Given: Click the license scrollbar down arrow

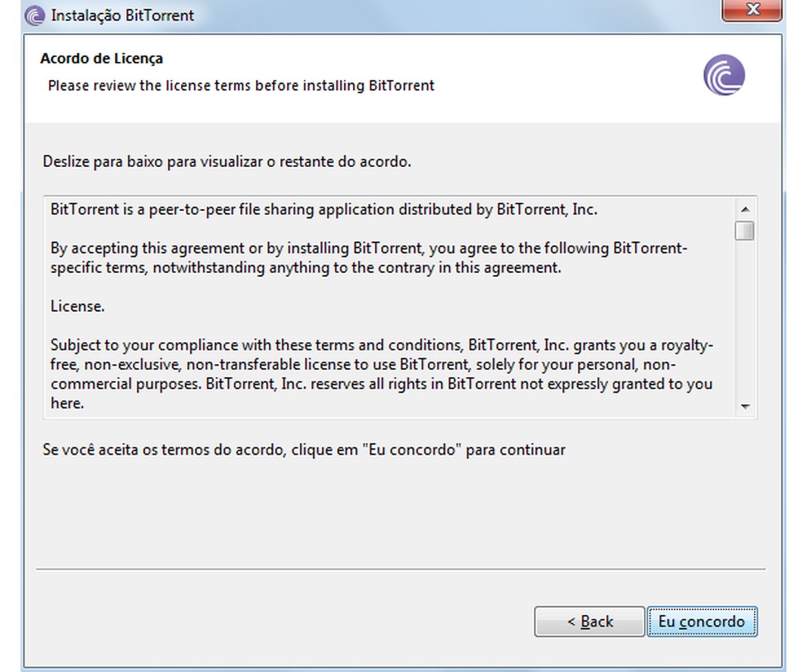Looking at the screenshot, I should [745, 406].
